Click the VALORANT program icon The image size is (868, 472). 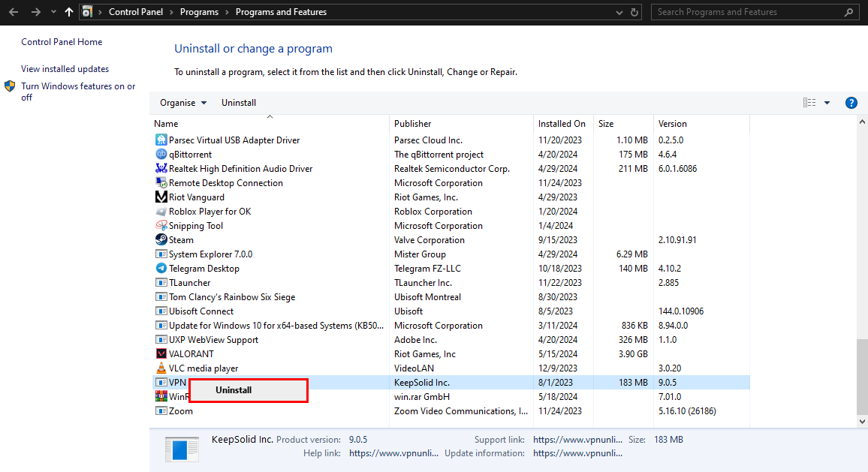coord(161,354)
